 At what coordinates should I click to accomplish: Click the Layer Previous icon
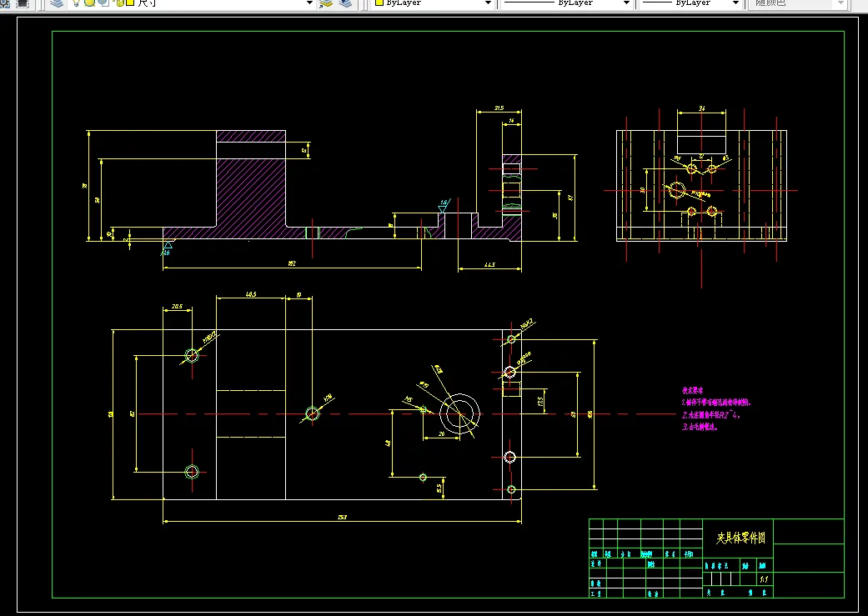tap(345, 3)
